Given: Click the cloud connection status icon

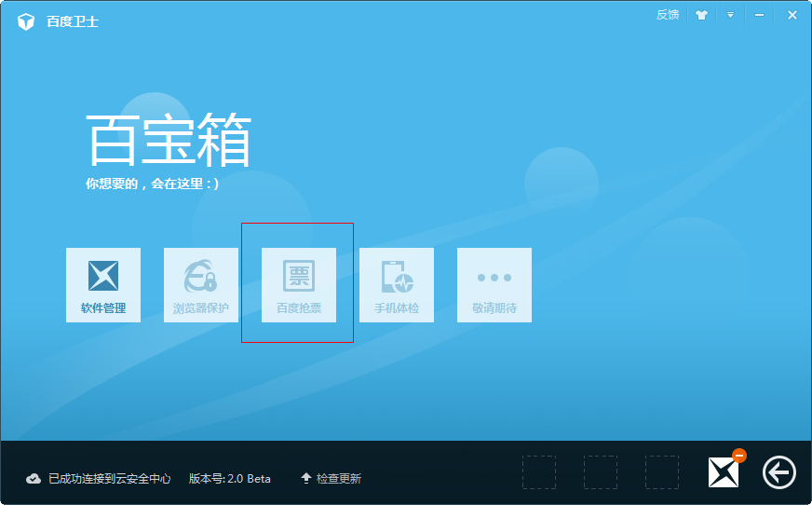Looking at the screenshot, I should [x=34, y=479].
